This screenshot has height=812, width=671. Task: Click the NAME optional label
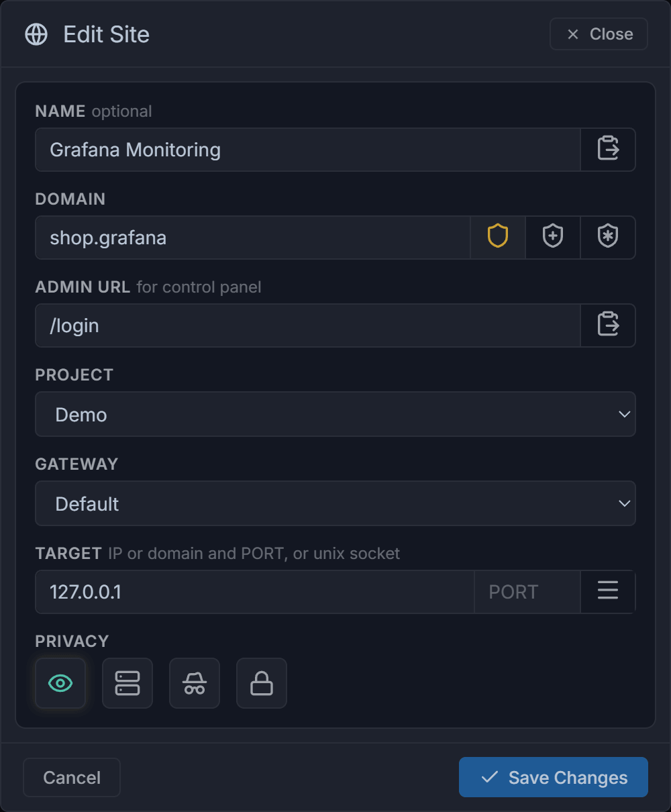tap(93, 111)
